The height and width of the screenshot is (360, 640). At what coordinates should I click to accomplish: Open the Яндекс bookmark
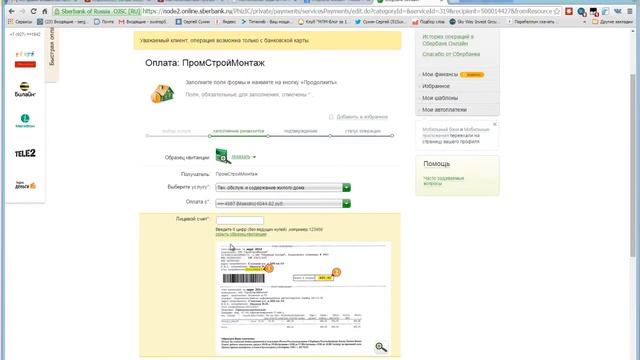coord(226,22)
